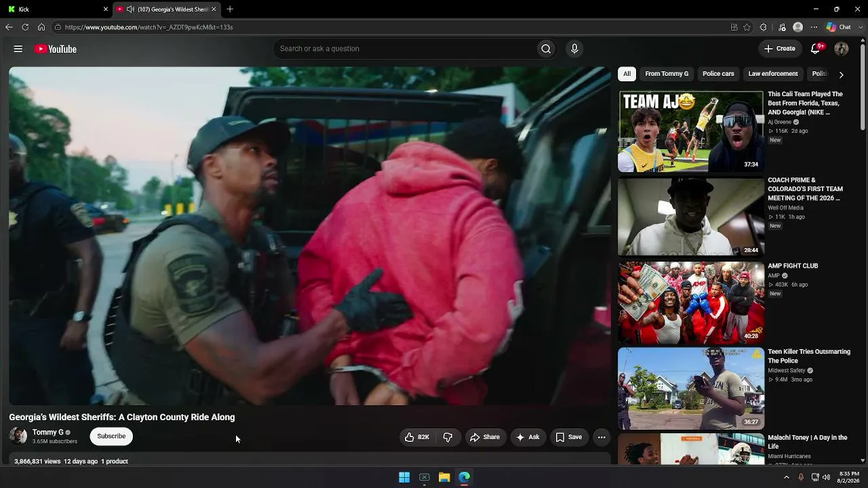Click the Ask button

[528, 437]
